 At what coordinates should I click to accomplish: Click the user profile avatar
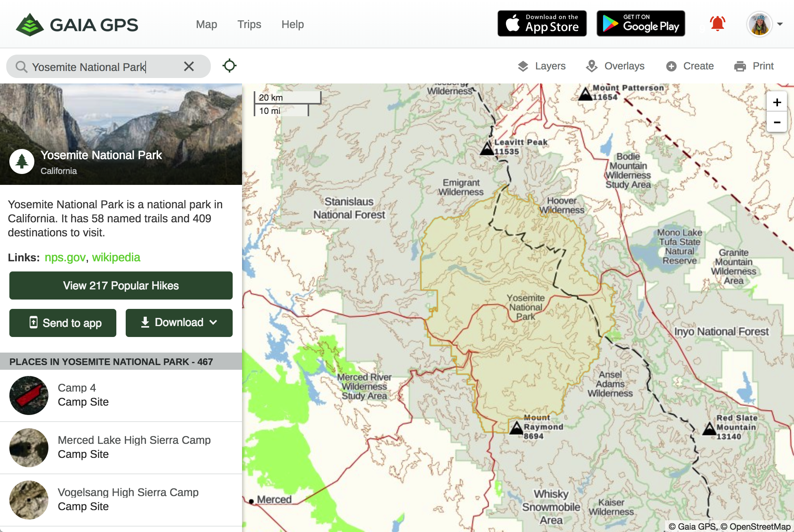(759, 24)
